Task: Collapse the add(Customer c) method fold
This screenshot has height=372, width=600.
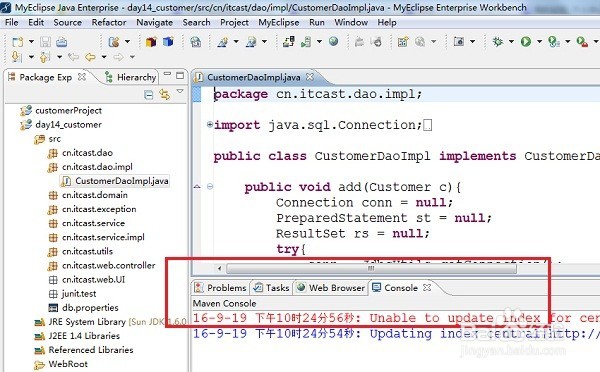Action: click(210, 186)
